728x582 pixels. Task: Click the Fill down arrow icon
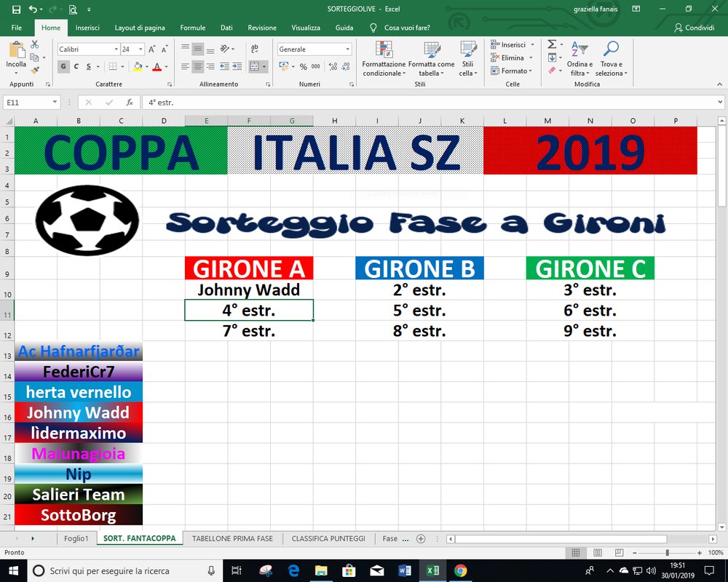pos(552,57)
